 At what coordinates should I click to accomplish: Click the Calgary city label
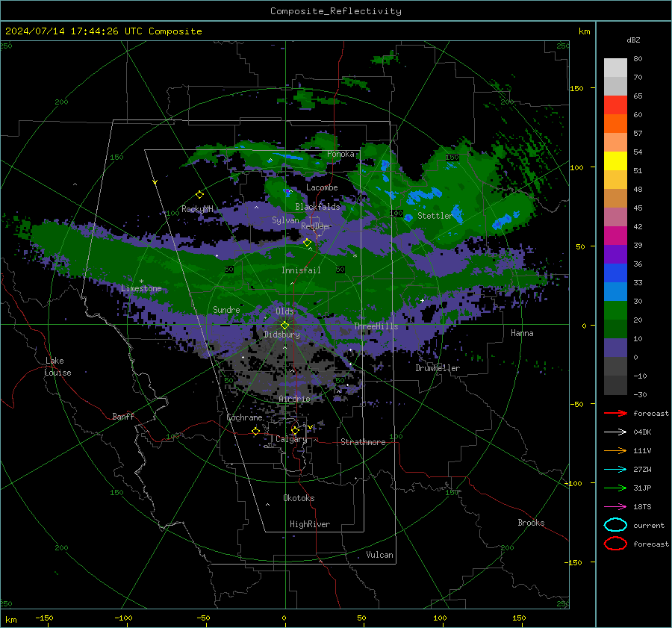(x=291, y=439)
